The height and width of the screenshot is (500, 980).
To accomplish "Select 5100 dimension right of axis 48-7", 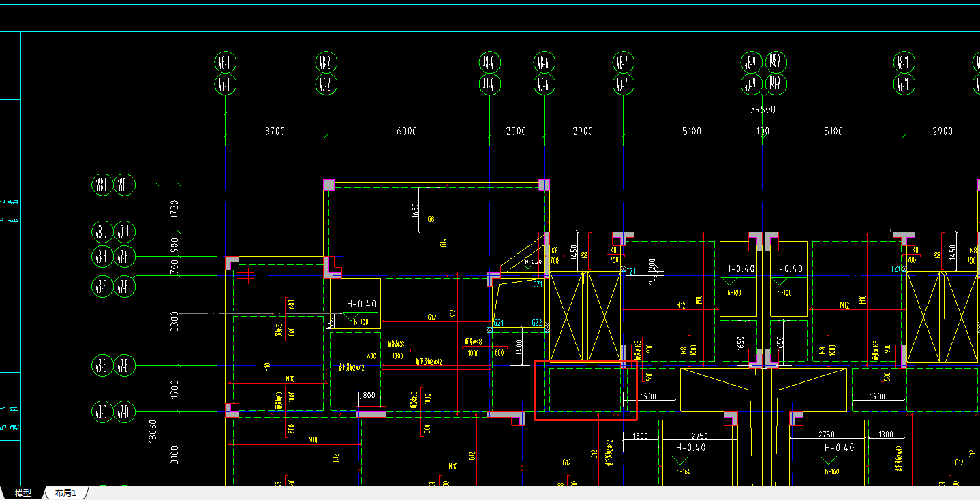I will 691,131.
